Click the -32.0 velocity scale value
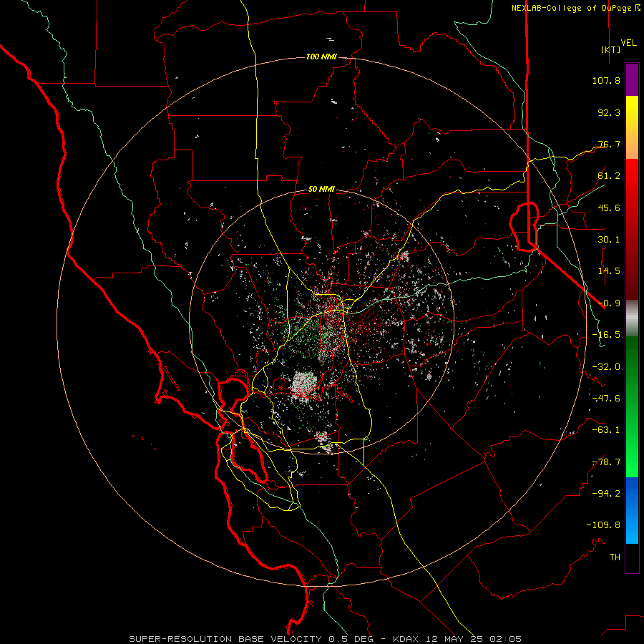The height and width of the screenshot is (644, 644). [606, 367]
